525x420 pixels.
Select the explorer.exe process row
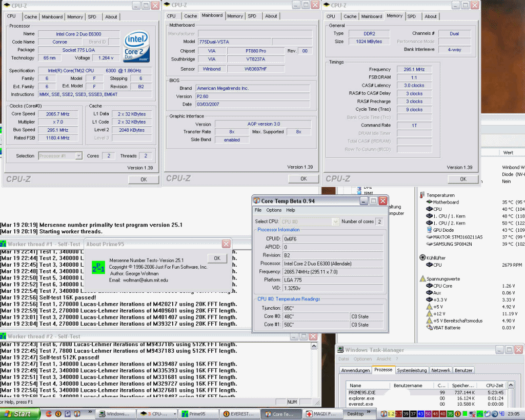tap(426, 398)
